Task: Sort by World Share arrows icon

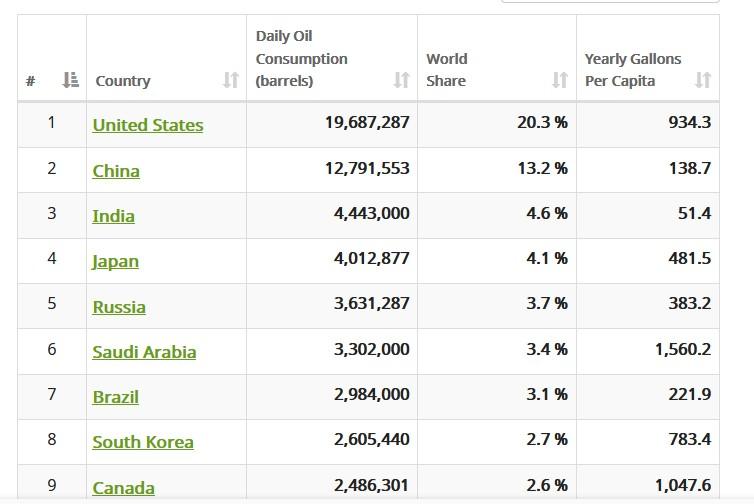Action: coord(560,80)
